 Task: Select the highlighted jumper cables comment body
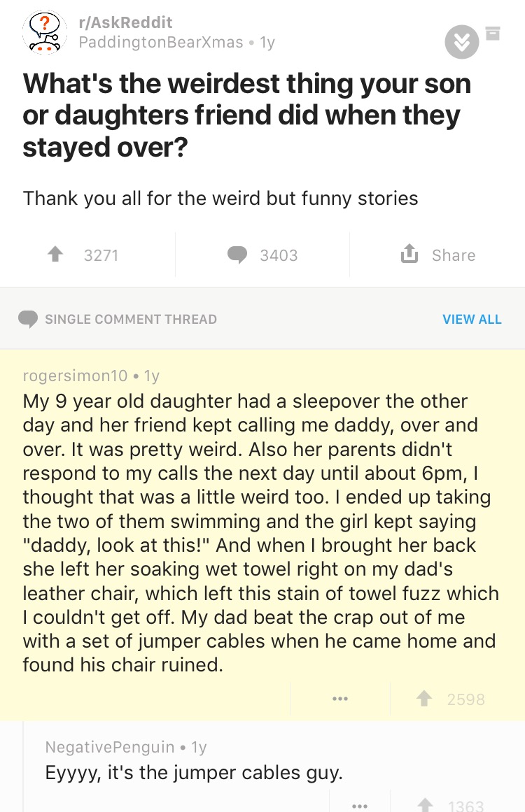click(260, 533)
